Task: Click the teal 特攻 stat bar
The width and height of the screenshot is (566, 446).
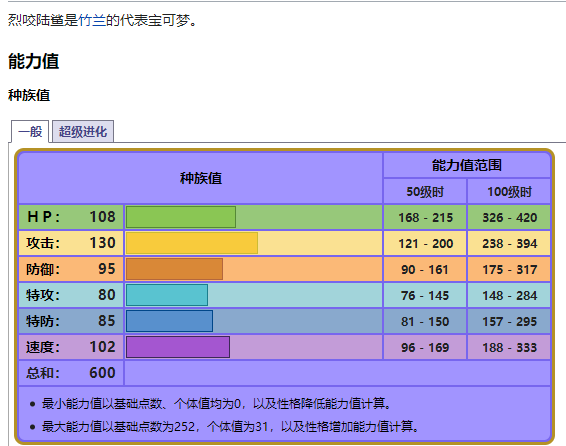Action: click(167, 295)
